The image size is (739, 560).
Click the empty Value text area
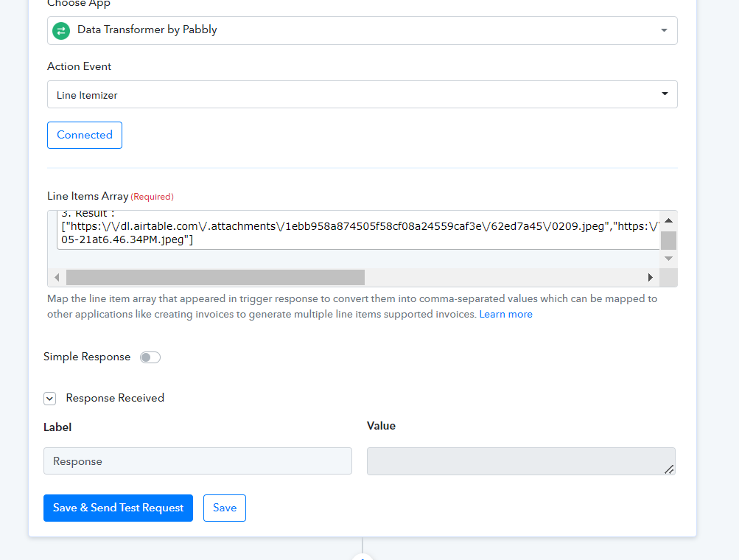521,461
